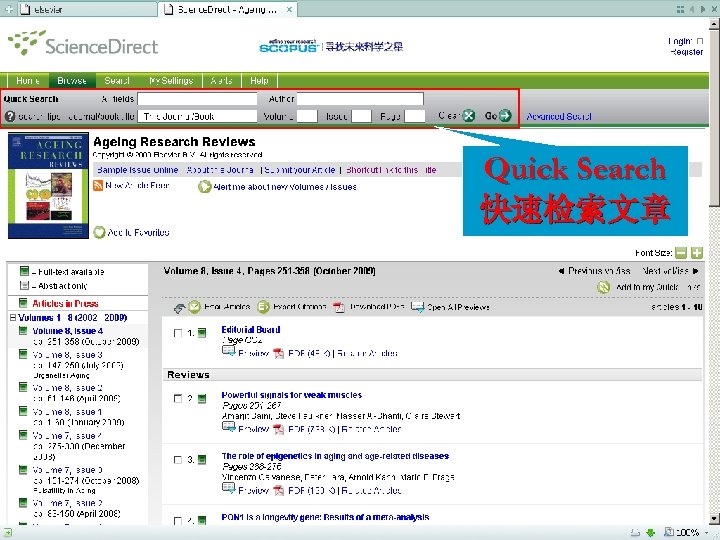Click the Advanced Search link
The image size is (720, 540).
559,117
